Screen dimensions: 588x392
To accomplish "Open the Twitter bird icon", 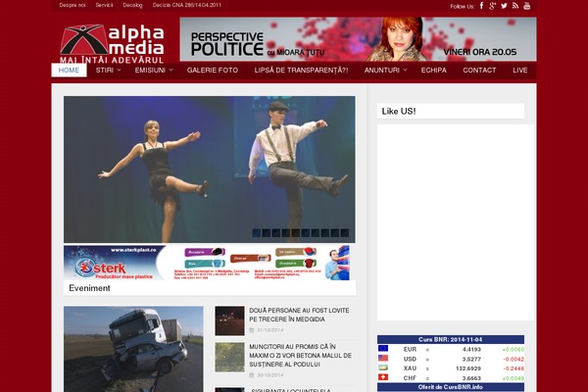I will 504,6.
